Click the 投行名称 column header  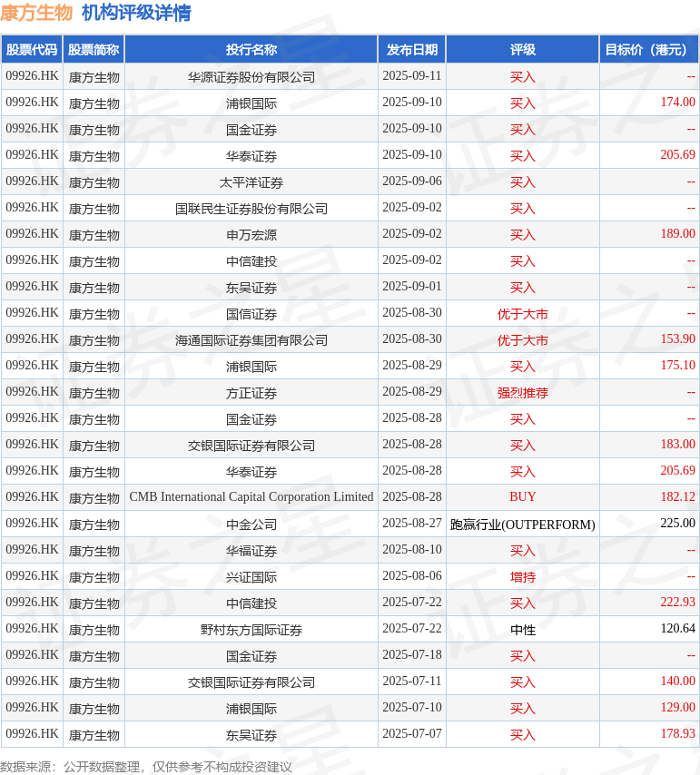(x=251, y=49)
